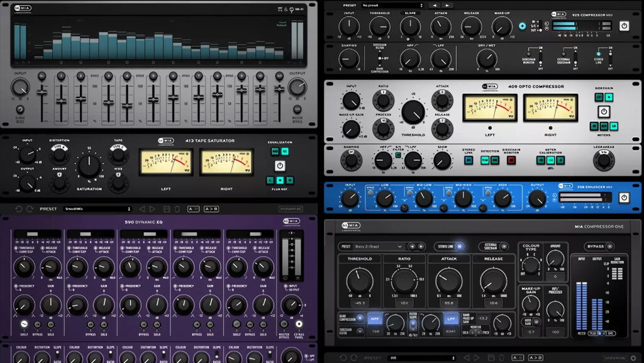Toggle External Sidechain in MIA Compressor One

(x=504, y=247)
